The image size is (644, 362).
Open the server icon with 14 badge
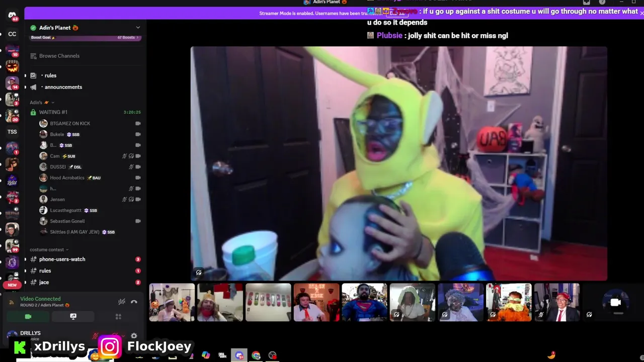(12, 83)
